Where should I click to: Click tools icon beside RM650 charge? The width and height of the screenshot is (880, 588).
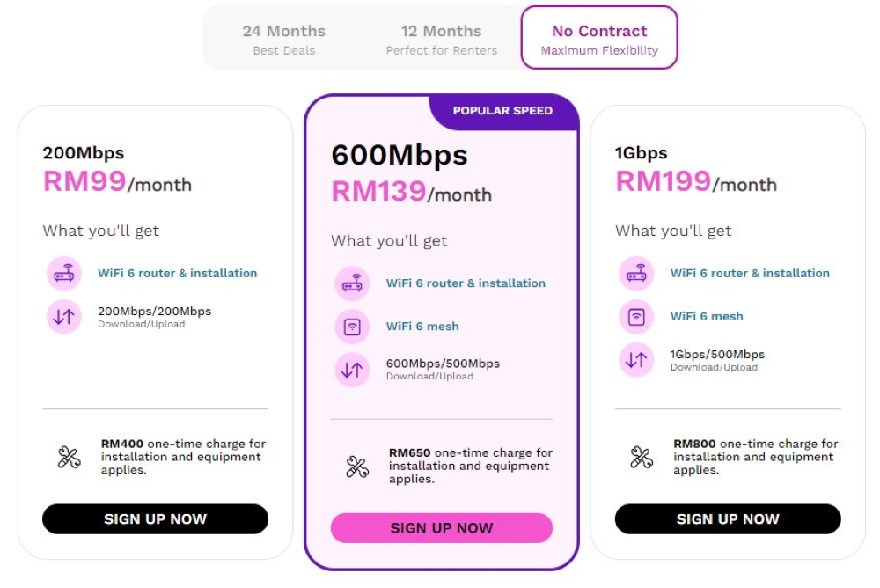(x=357, y=467)
